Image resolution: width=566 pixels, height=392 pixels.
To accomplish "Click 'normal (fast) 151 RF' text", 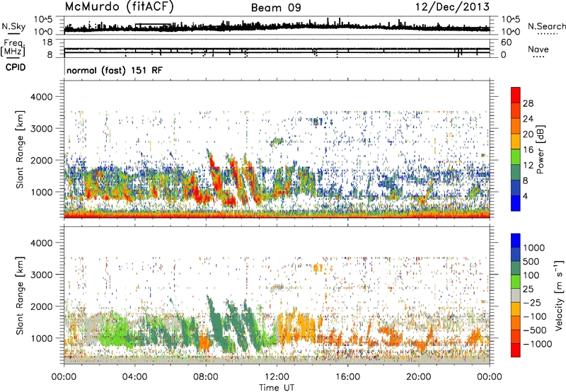I will (115, 70).
